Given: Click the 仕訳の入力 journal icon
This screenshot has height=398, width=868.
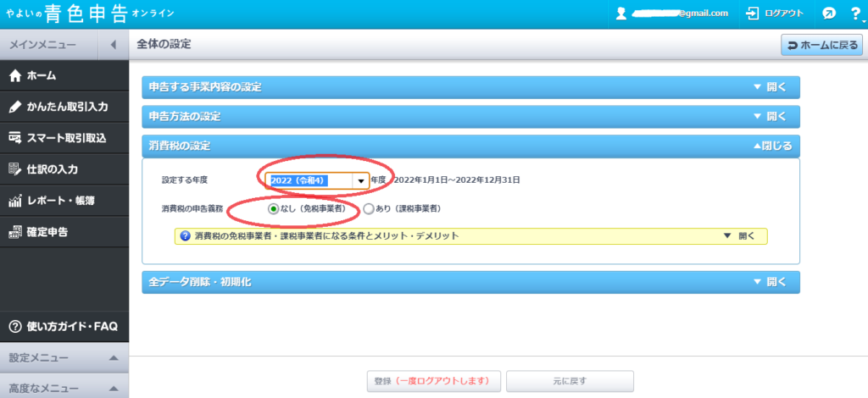Looking at the screenshot, I should [15, 169].
